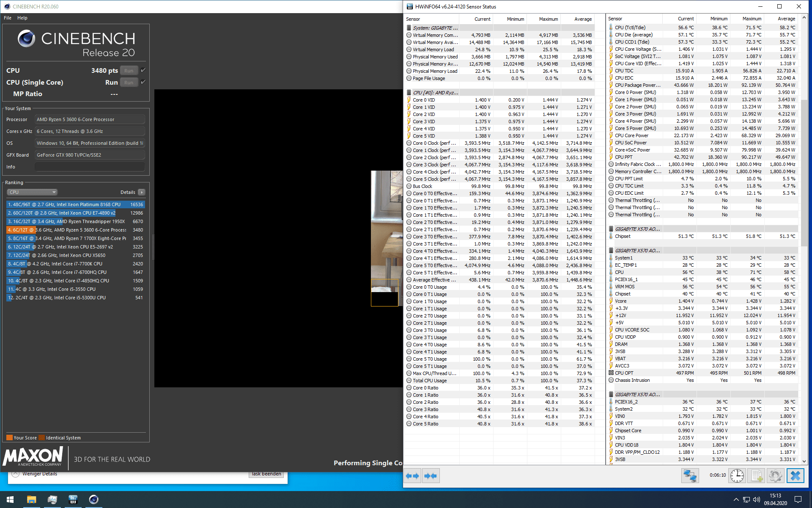This screenshot has width=812, height=508.
Task: Click the icon beside Chassis Intrusion
Action: click(611, 380)
